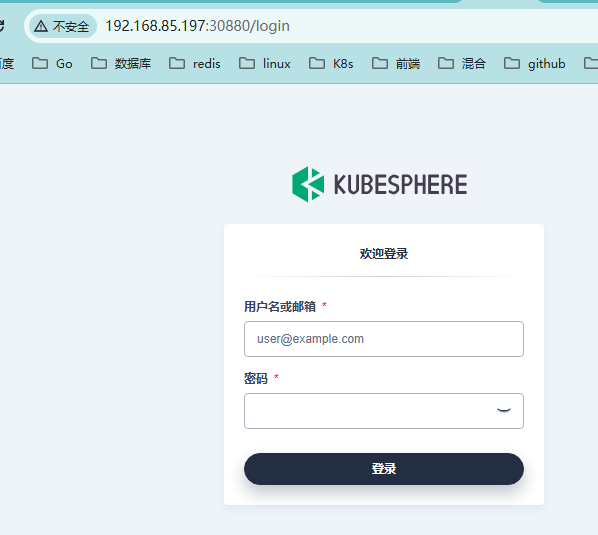Focus the username or email field

(384, 339)
